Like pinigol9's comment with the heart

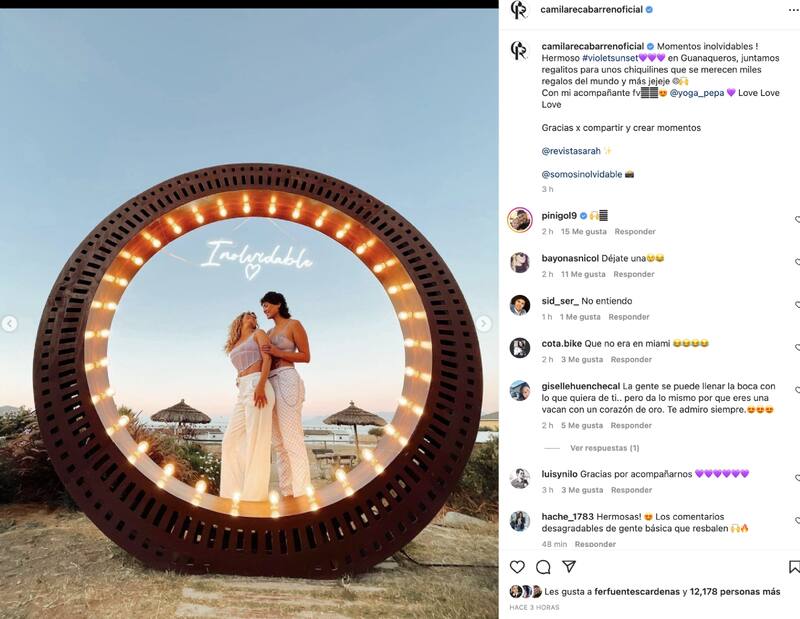pyautogui.click(x=797, y=220)
